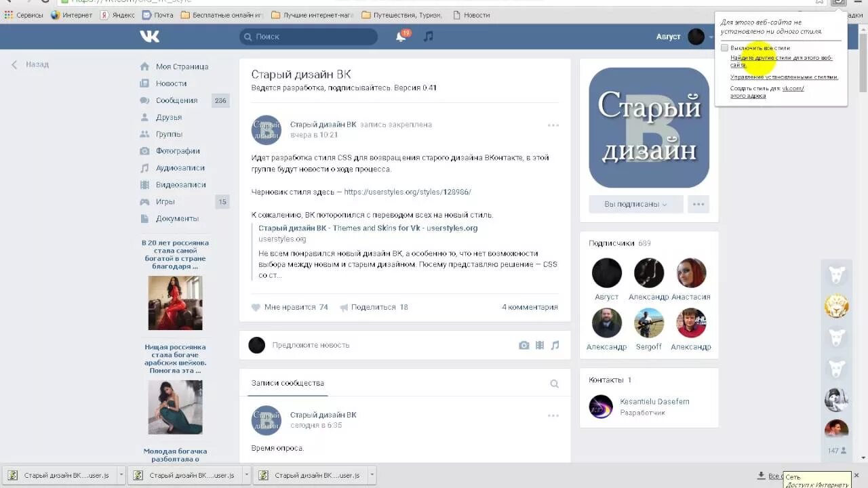This screenshot has height=488, width=868.
Task: Open Вы подписаны dropdown
Action: [635, 204]
